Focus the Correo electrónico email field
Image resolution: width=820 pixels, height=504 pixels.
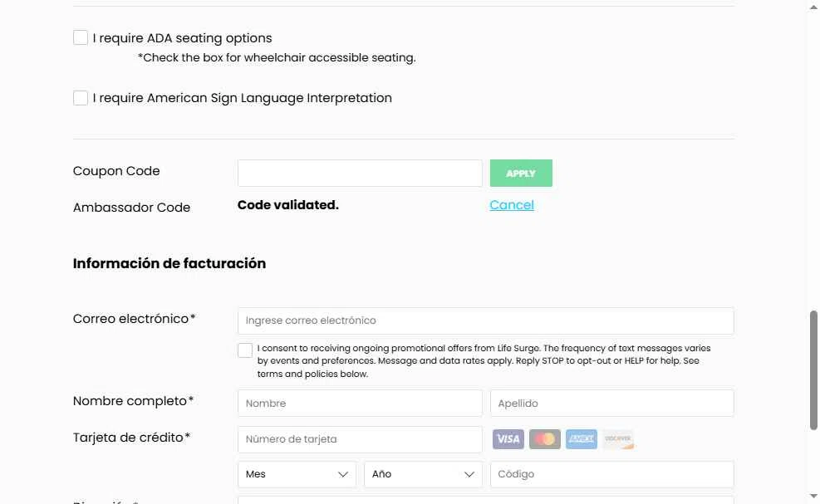coord(486,321)
